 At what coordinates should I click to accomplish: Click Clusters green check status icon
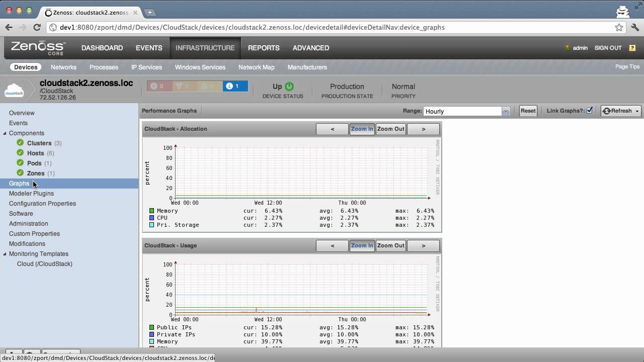pos(20,143)
